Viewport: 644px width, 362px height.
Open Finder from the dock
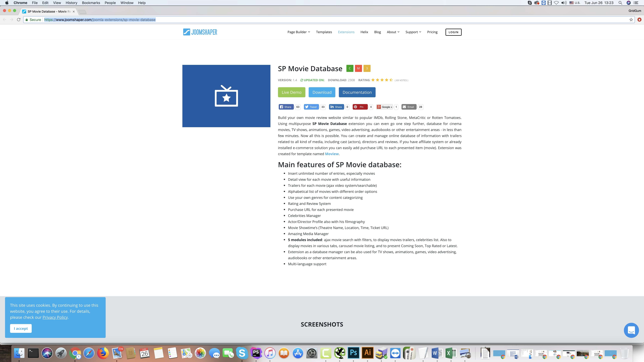[x=19, y=353]
